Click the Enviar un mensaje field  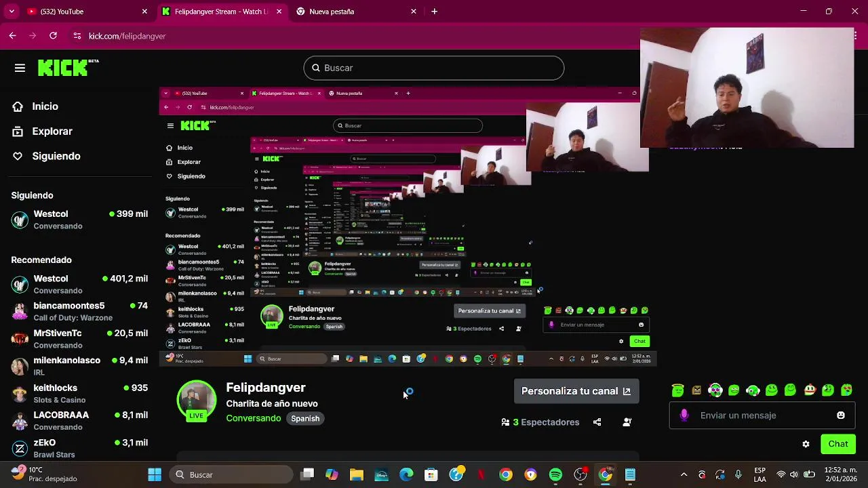tap(763, 415)
